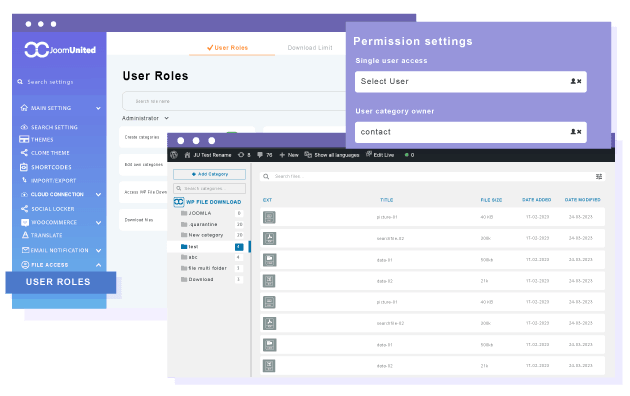Click the Translate icon in sidebar
Screen dimensions: 630x396
point(25,235)
